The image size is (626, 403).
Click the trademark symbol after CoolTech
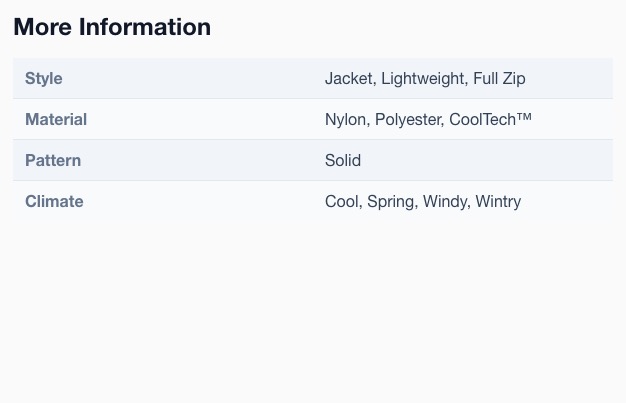click(524, 117)
